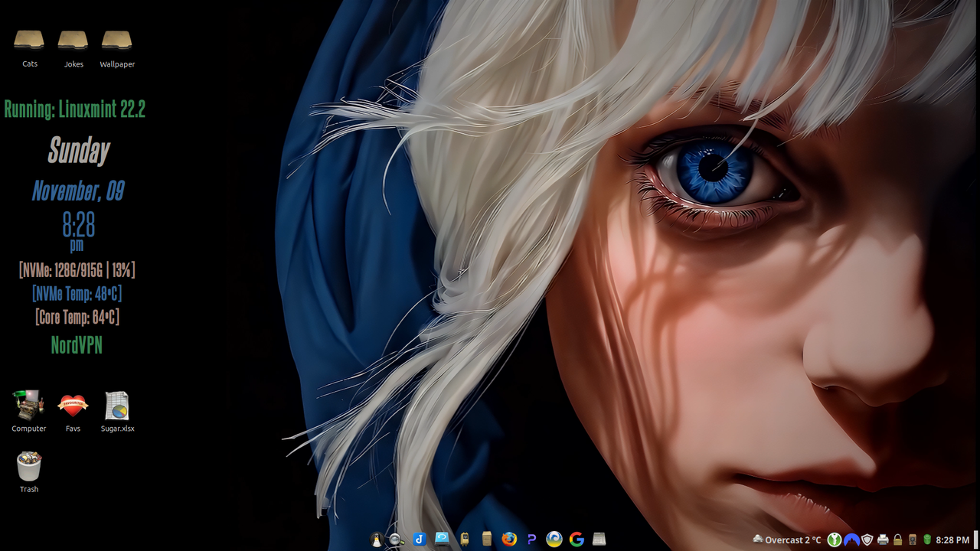Open the Mint menu via the penguin icon
980x551 pixels.
pyautogui.click(x=377, y=539)
